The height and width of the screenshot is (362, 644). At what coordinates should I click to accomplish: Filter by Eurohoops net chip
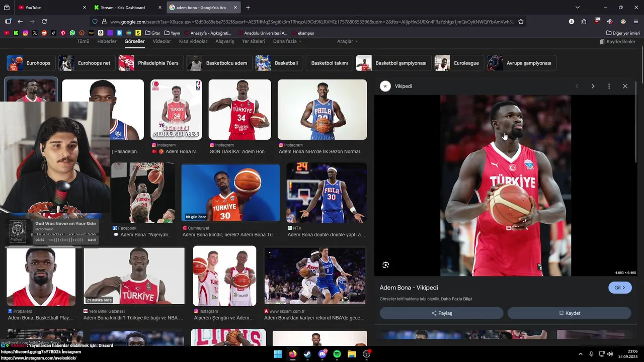pyautogui.click(x=87, y=63)
